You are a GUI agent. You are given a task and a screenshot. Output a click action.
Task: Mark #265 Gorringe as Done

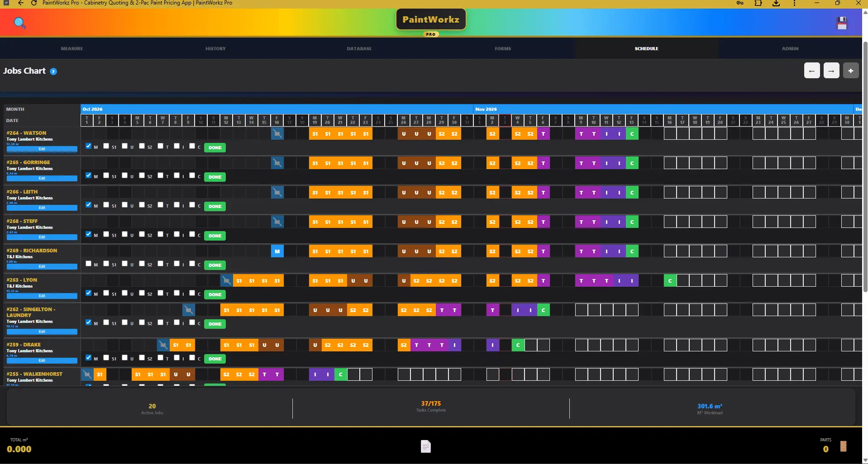coord(215,177)
